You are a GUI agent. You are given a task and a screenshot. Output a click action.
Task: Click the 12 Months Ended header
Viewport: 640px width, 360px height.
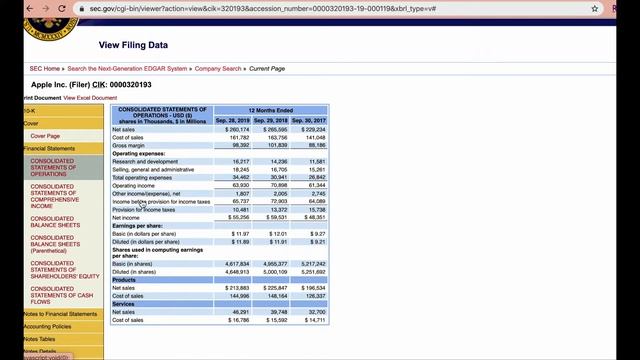pyautogui.click(x=271, y=110)
